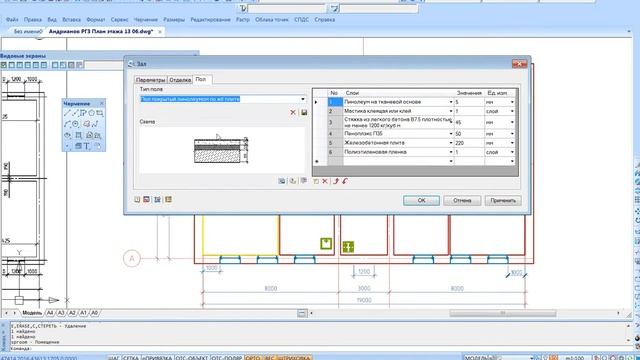Delete floor type with the red X icon

point(293,112)
